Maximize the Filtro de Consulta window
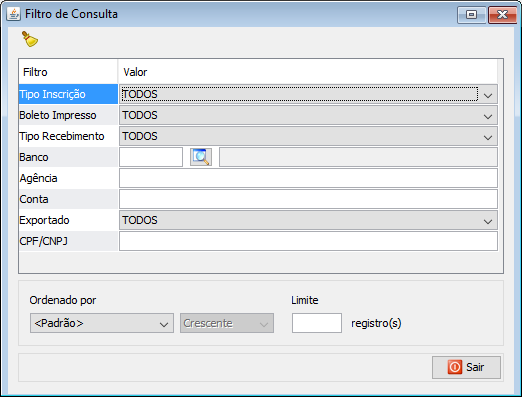522x397 pixels. tap(471, 15)
